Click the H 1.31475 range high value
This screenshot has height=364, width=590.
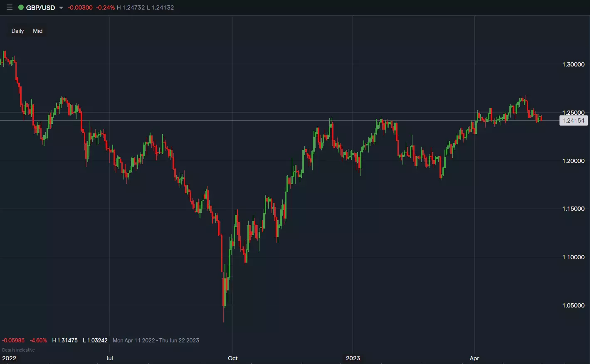pyautogui.click(x=65, y=340)
